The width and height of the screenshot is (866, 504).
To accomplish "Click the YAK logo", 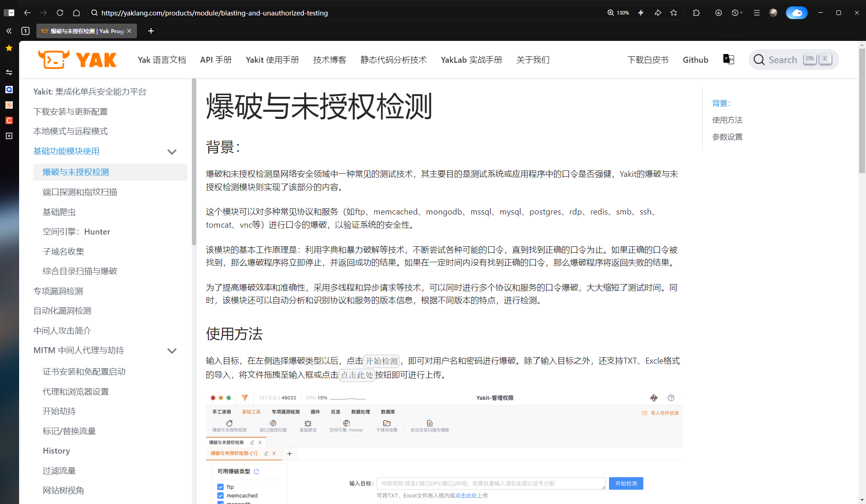I will click(77, 60).
